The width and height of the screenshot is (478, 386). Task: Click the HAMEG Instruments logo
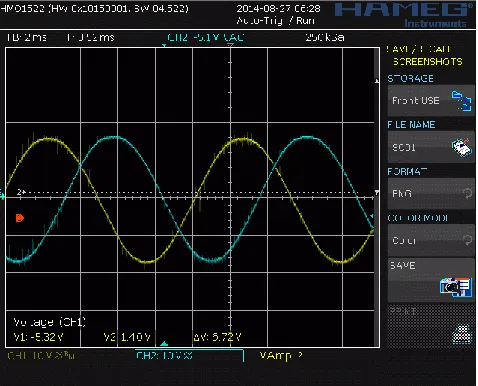point(405,14)
